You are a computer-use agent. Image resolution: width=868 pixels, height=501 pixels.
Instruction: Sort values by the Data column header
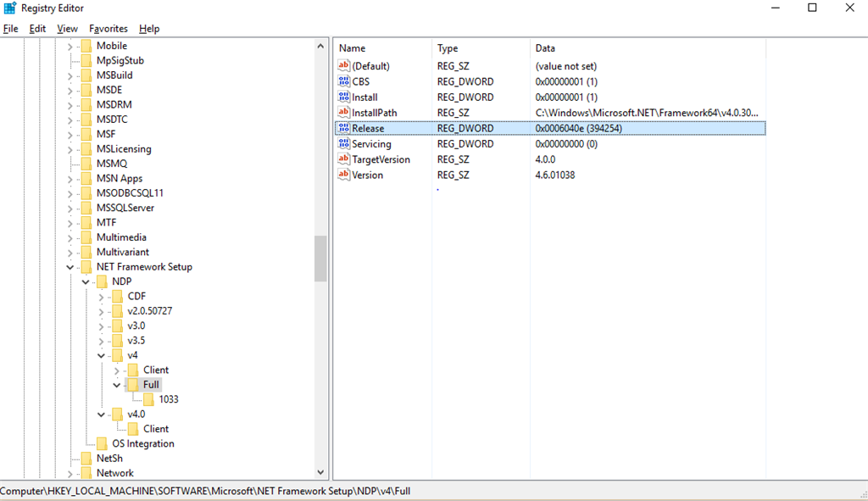pyautogui.click(x=648, y=48)
